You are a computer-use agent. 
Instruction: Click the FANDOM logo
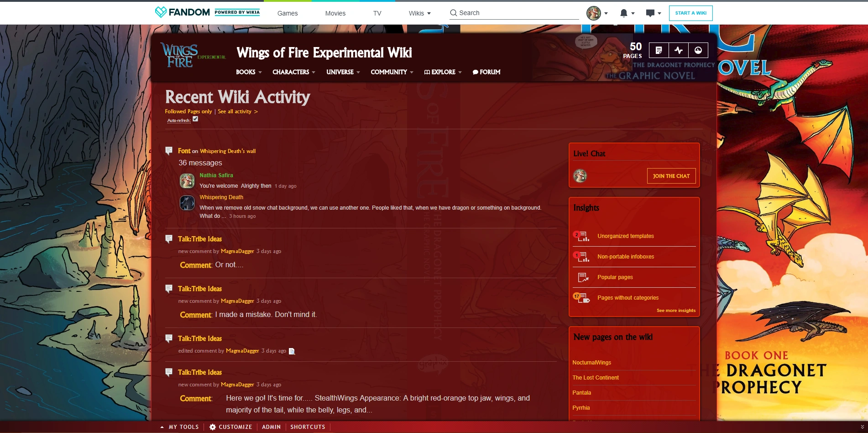182,12
